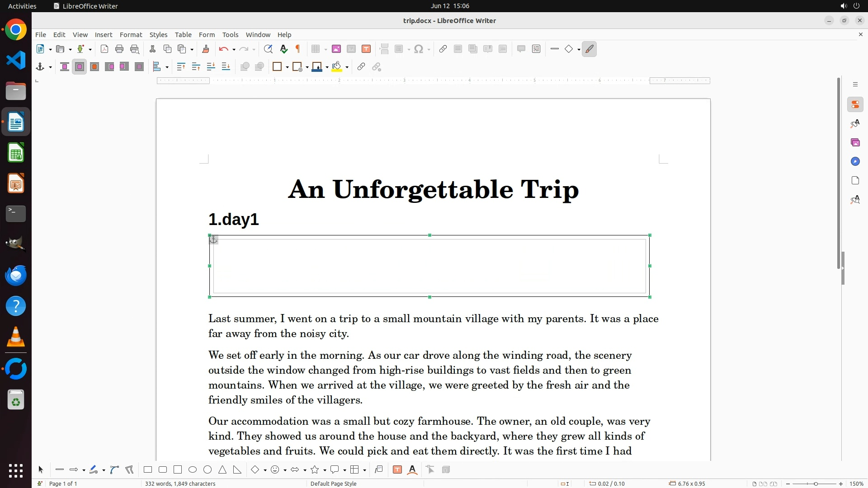Click the zoom slider handle
Screen dimensions: 868x488
pyautogui.click(x=816, y=483)
